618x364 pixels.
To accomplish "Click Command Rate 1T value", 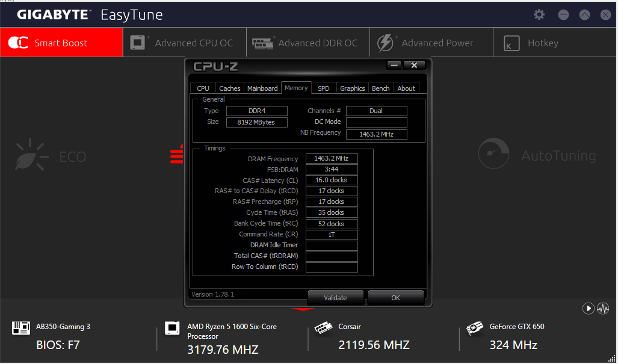I will click(332, 235).
